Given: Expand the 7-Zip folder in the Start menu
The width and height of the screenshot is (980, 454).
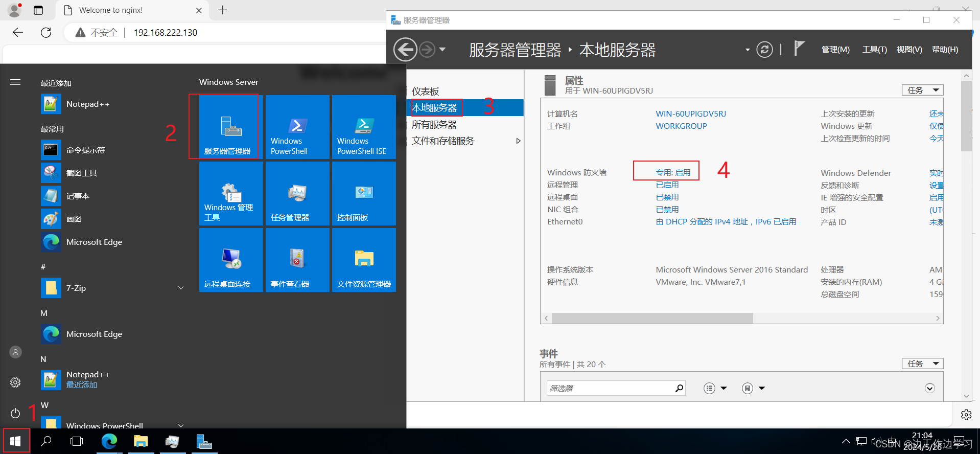Looking at the screenshot, I should pyautogui.click(x=181, y=288).
